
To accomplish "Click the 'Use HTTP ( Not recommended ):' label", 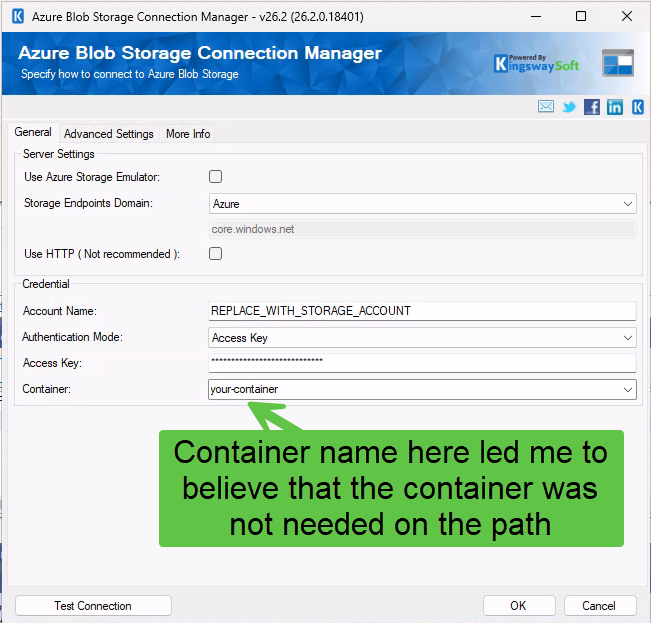I will tap(102, 254).
